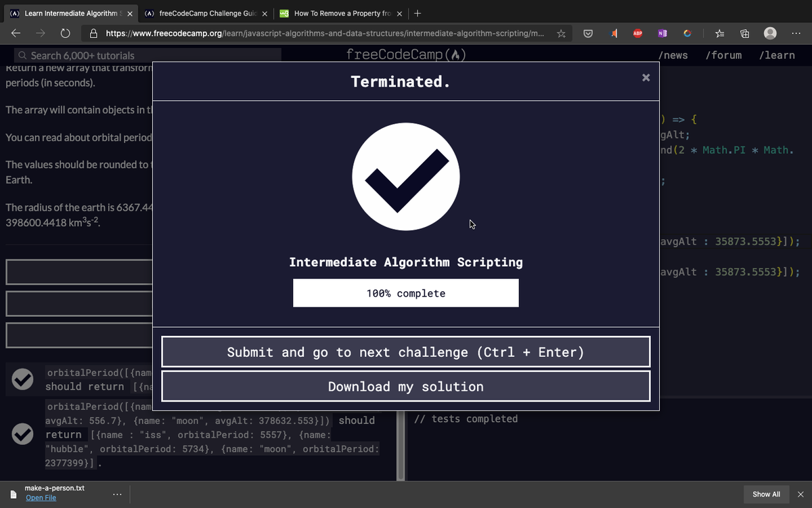The height and width of the screenshot is (508, 812).
Task: Open the /news link
Action: click(x=673, y=56)
